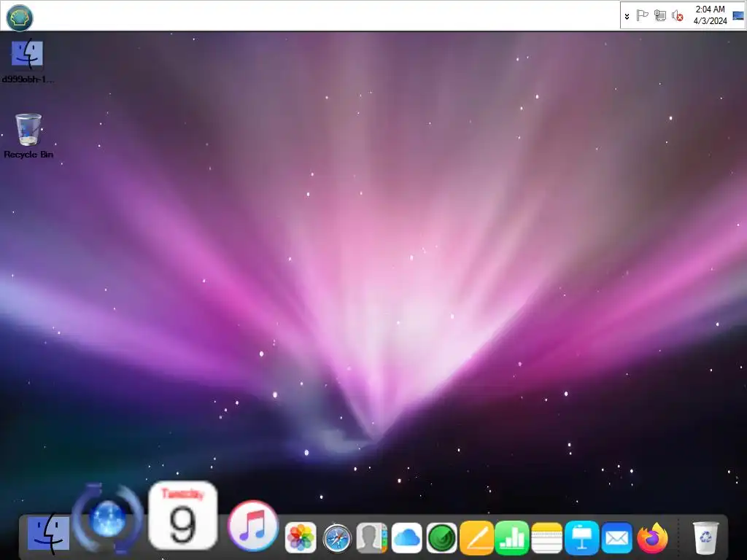
Task: Open the Calendar dock icon showing 9
Action: point(183,516)
